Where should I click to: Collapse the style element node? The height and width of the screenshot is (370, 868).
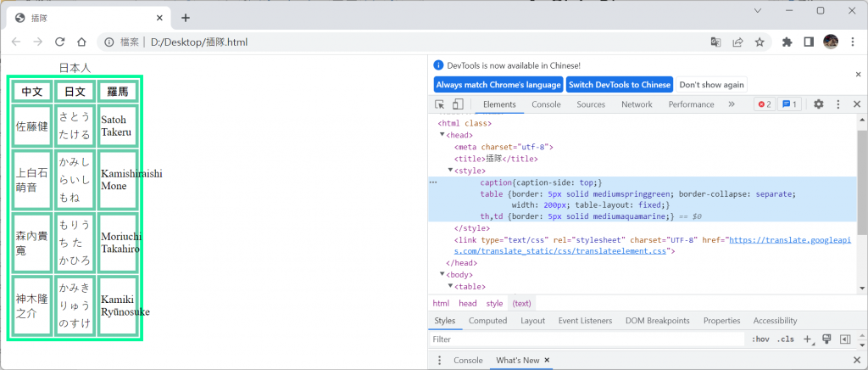coord(451,170)
